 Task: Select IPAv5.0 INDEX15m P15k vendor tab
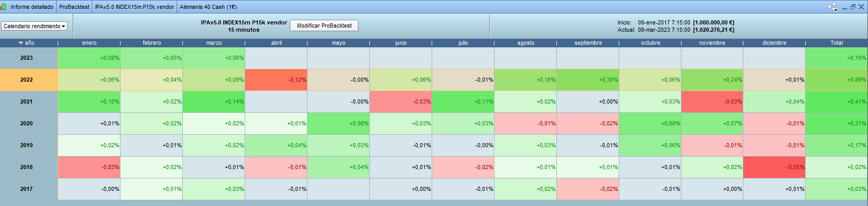coord(135,7)
